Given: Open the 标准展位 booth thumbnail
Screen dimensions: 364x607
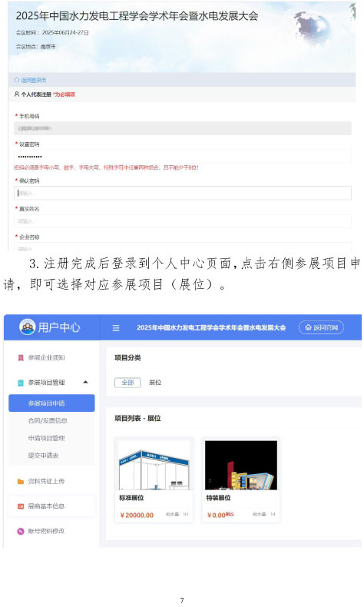Looking at the screenshot, I should click(x=154, y=466).
